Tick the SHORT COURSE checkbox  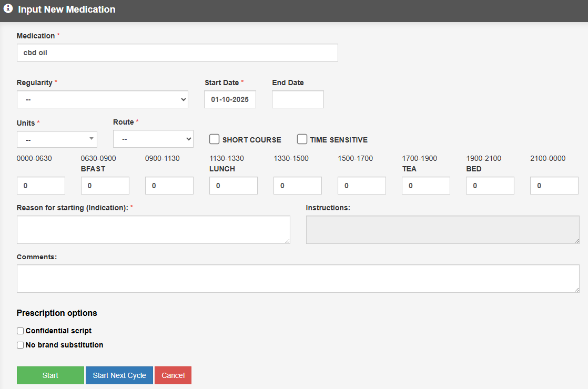(214, 139)
